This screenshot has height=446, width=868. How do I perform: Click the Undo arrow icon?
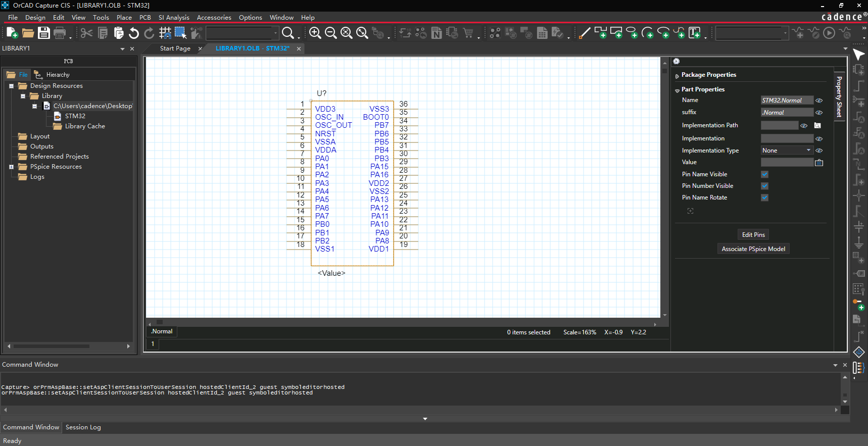coord(133,33)
